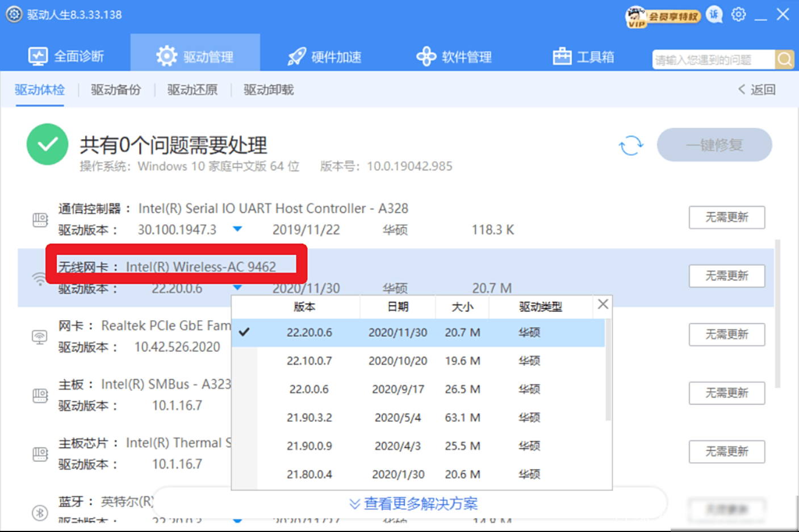This screenshot has width=799, height=532.
Task: Click the 全面诊断 monitor icon
Action: [38, 56]
